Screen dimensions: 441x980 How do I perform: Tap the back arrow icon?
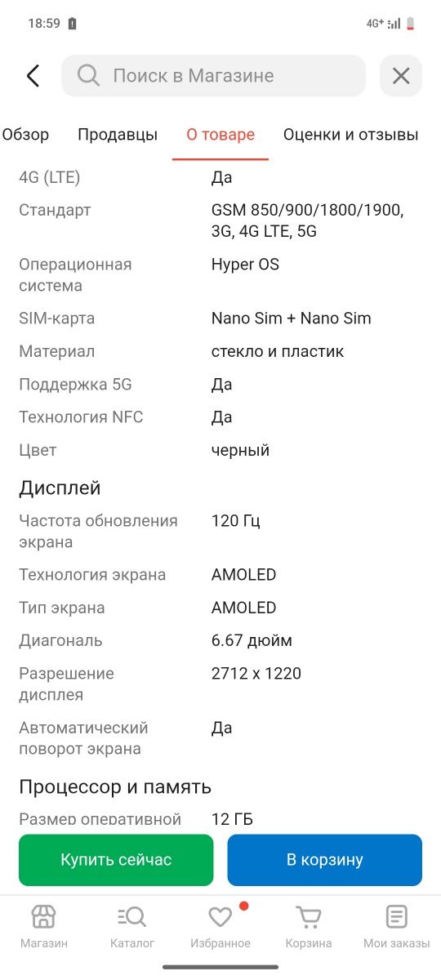pos(33,76)
